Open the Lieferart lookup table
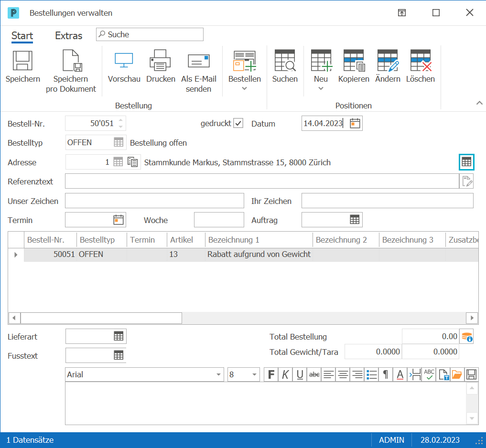This screenshot has width=486, height=448. tap(119, 336)
